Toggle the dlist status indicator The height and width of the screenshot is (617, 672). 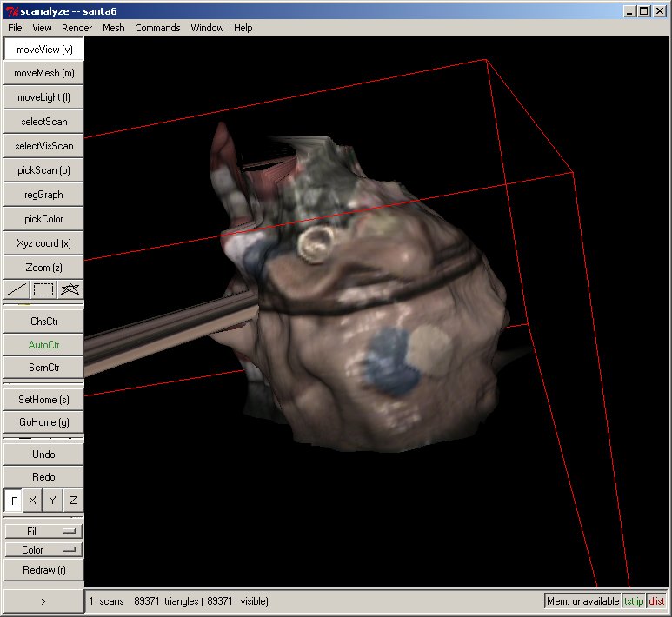pyautogui.click(x=656, y=601)
